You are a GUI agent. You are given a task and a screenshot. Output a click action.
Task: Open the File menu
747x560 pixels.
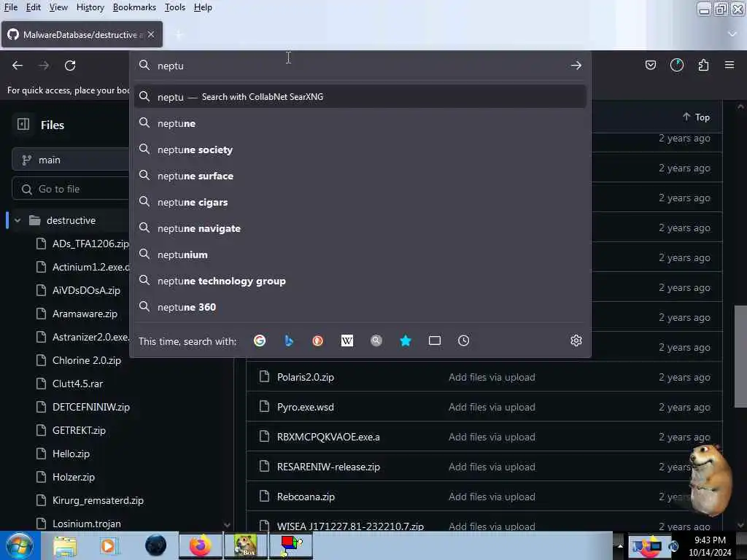10,7
